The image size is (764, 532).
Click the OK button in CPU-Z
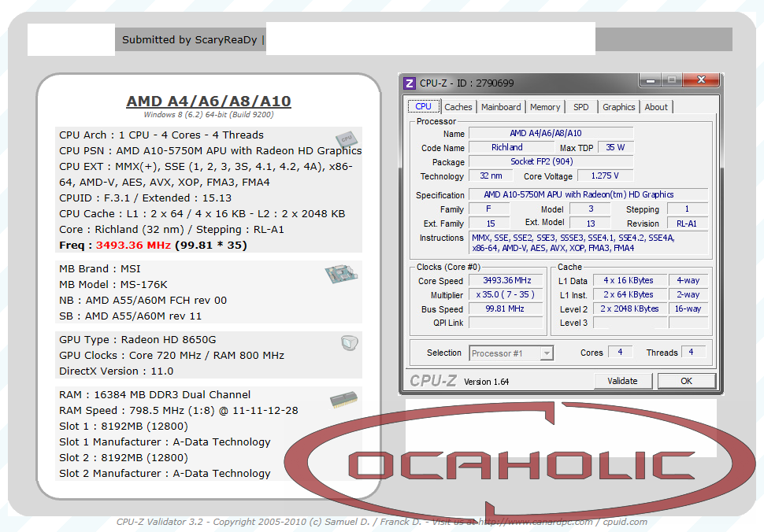click(687, 381)
